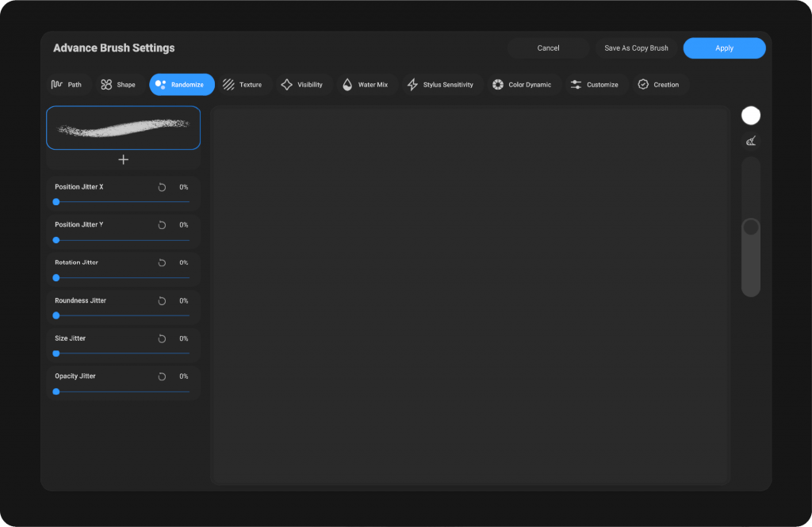Click the white color swatch
The image size is (812, 527).
pos(750,116)
